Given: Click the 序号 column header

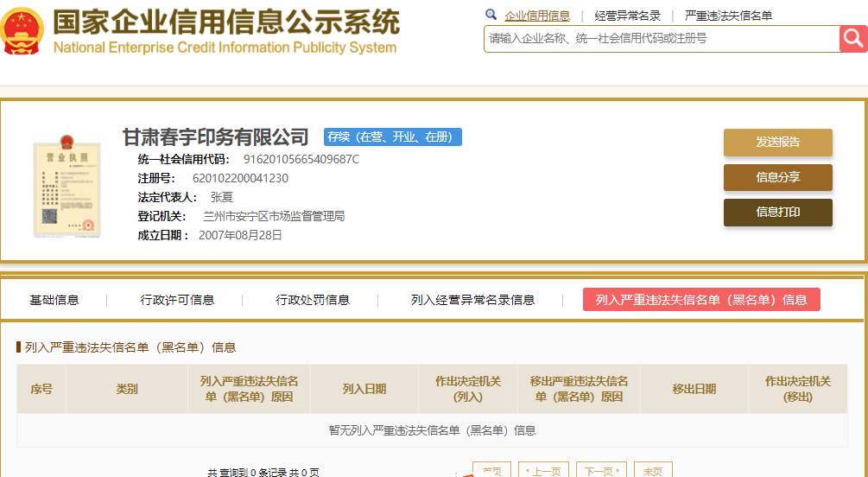Looking at the screenshot, I should pyautogui.click(x=41, y=389).
